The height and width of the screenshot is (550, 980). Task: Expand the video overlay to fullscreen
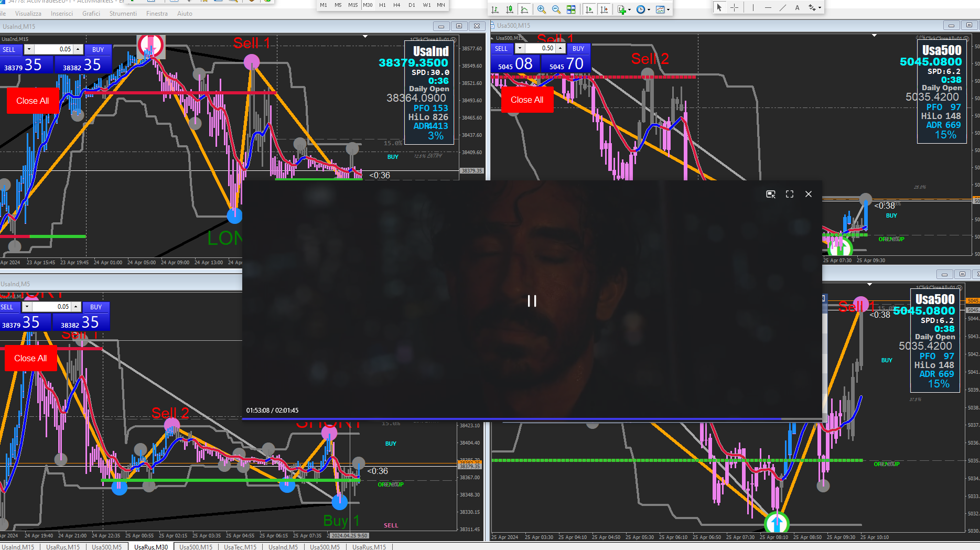790,194
